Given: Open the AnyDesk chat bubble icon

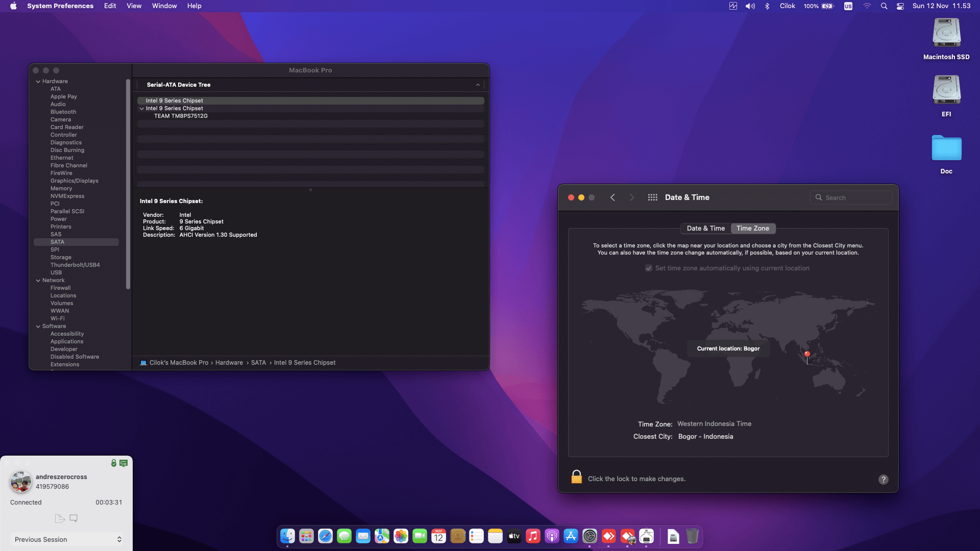Looking at the screenshot, I should point(73,518).
